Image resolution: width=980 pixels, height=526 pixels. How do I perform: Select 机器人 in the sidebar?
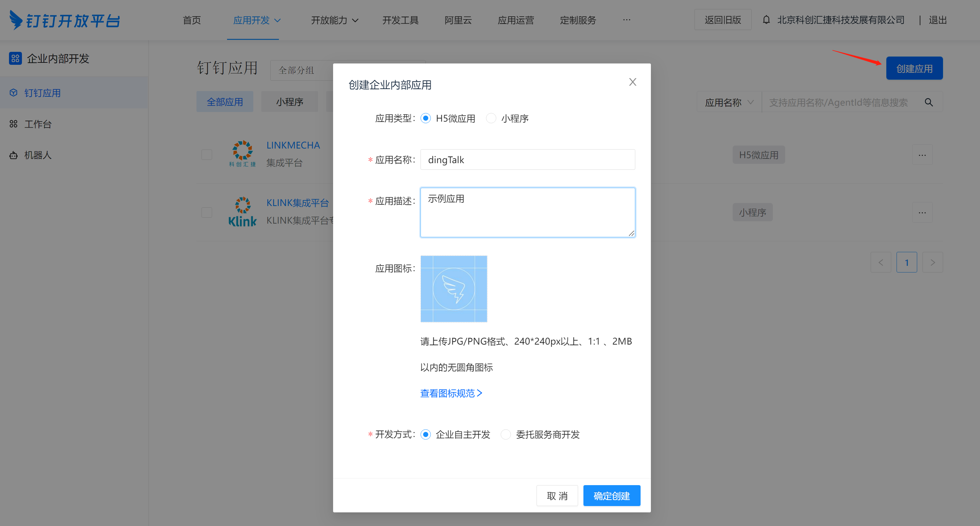74,155
